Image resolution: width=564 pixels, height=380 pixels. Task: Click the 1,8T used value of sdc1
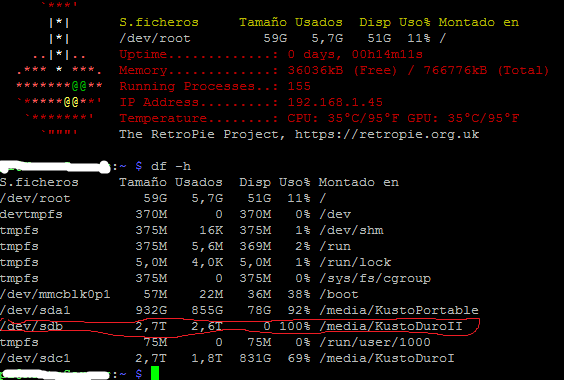tap(207, 358)
